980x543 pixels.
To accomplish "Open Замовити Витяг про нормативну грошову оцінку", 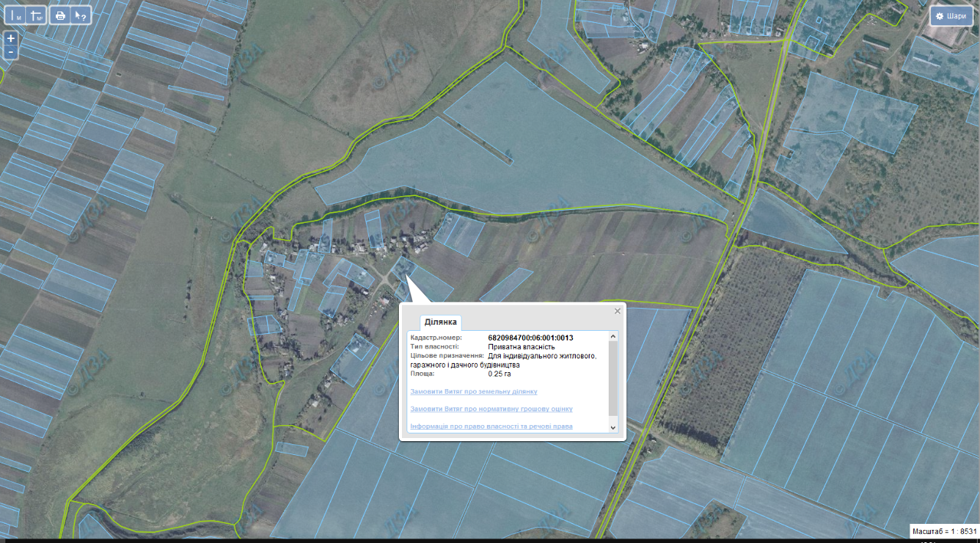I will point(491,409).
